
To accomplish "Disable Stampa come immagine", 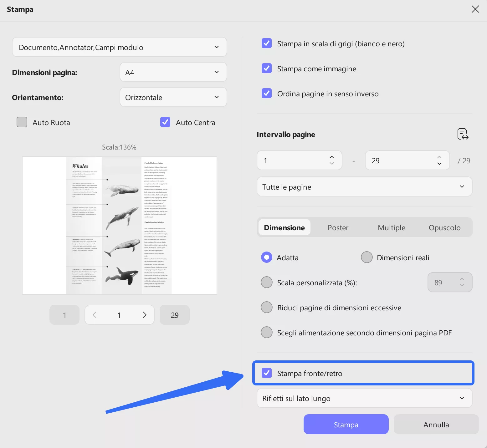I will coord(266,68).
